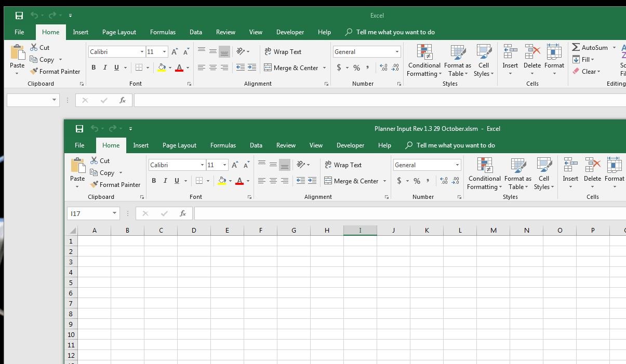Click Clear button in back Excel window
The height and width of the screenshot is (364, 626).
(x=587, y=71)
